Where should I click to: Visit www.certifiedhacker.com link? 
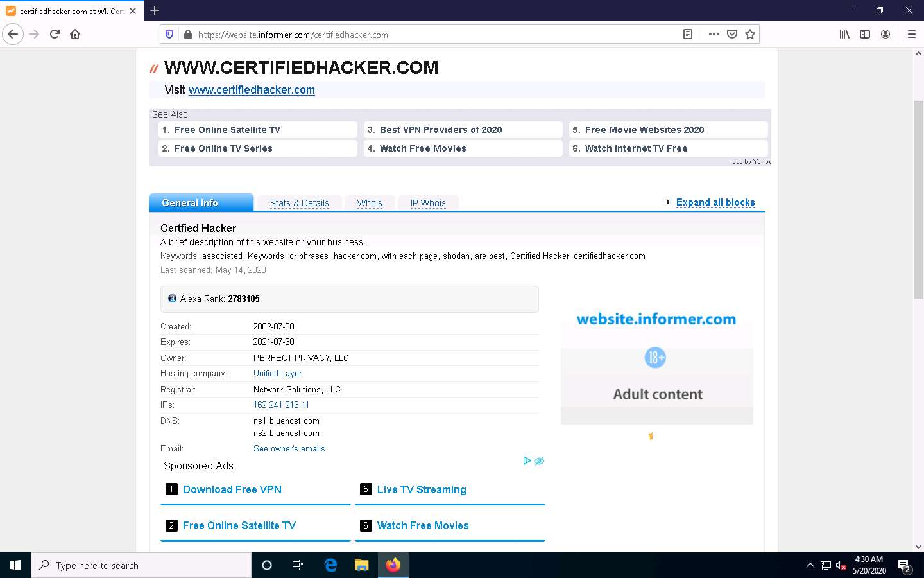pyautogui.click(x=252, y=90)
